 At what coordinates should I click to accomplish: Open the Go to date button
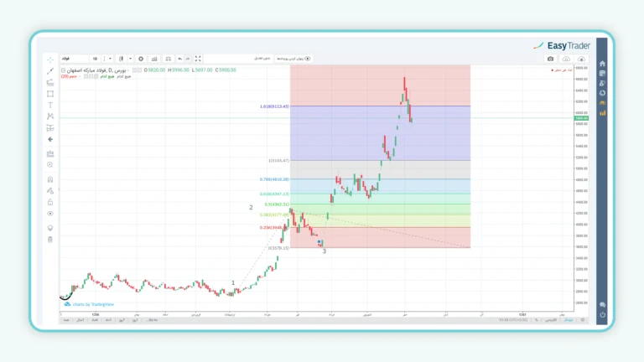pos(152,320)
